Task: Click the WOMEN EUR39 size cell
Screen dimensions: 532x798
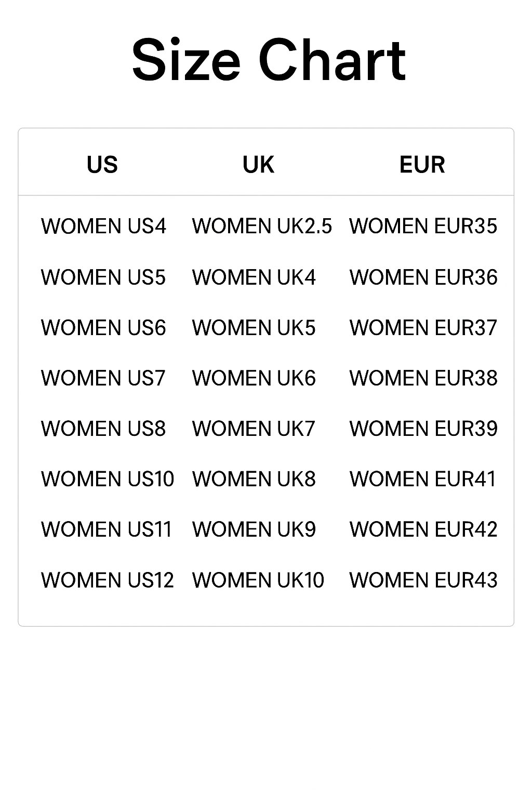Action: [423, 428]
